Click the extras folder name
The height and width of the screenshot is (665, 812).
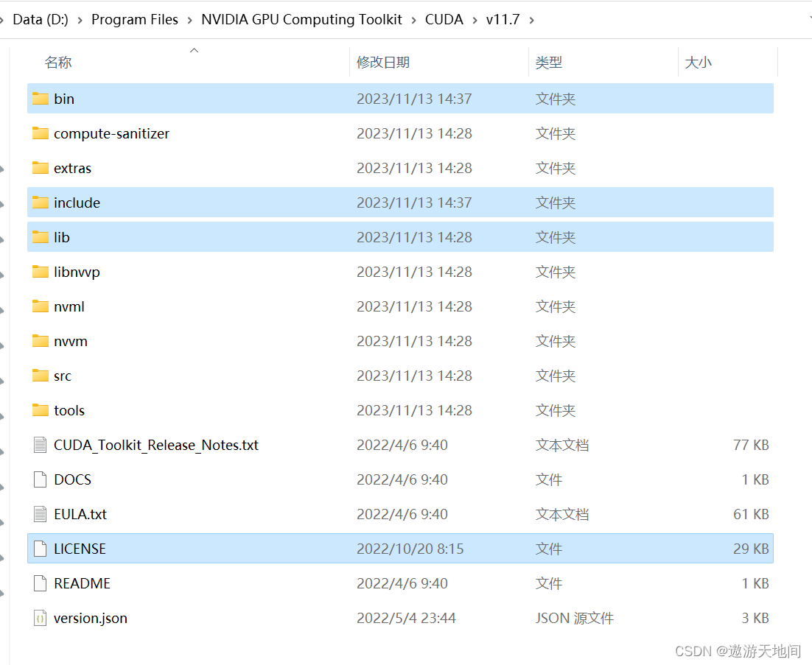click(72, 168)
